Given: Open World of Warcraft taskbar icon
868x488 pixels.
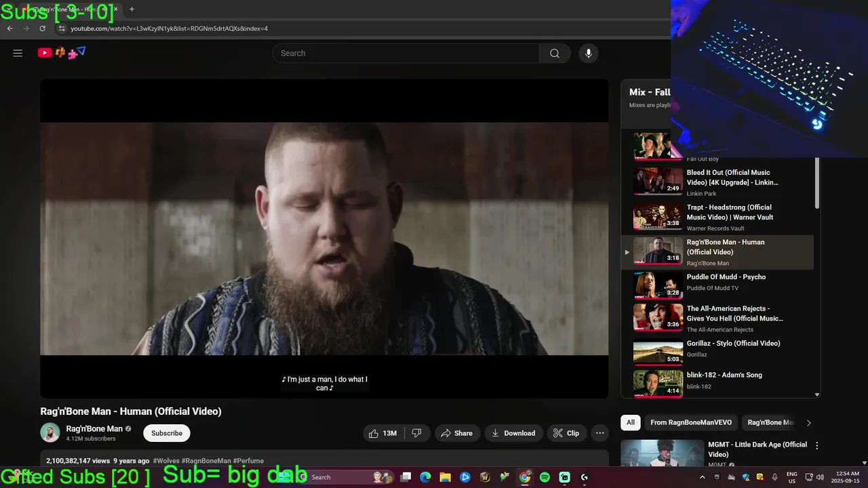Looking at the screenshot, I should pos(485,477).
